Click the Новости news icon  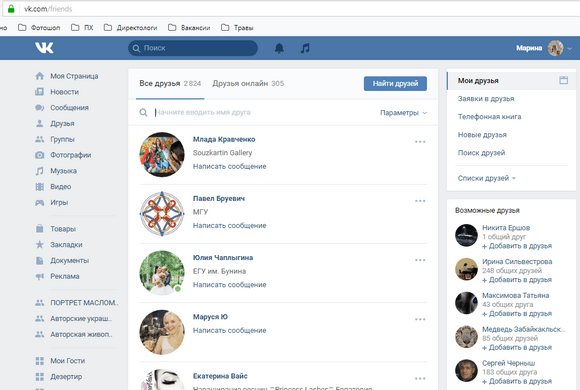coord(40,92)
